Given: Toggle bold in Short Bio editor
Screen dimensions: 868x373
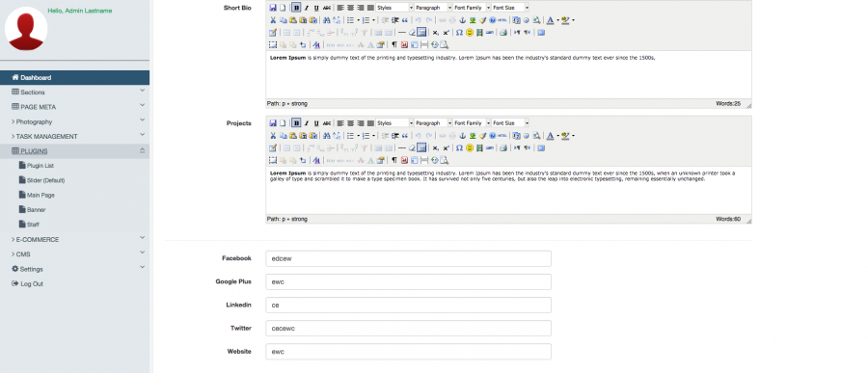Looking at the screenshot, I should click(296, 8).
